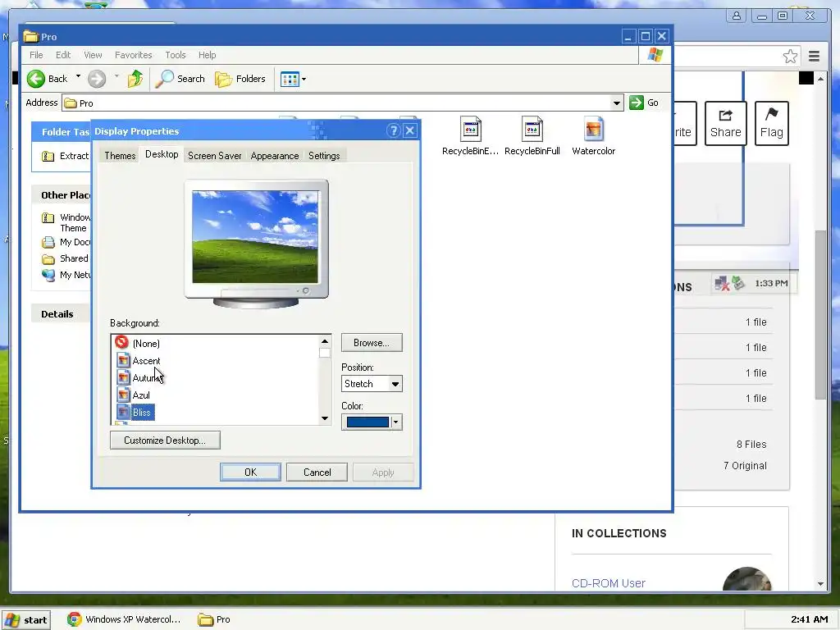Open the Views icon menu in toolbar

tap(293, 80)
